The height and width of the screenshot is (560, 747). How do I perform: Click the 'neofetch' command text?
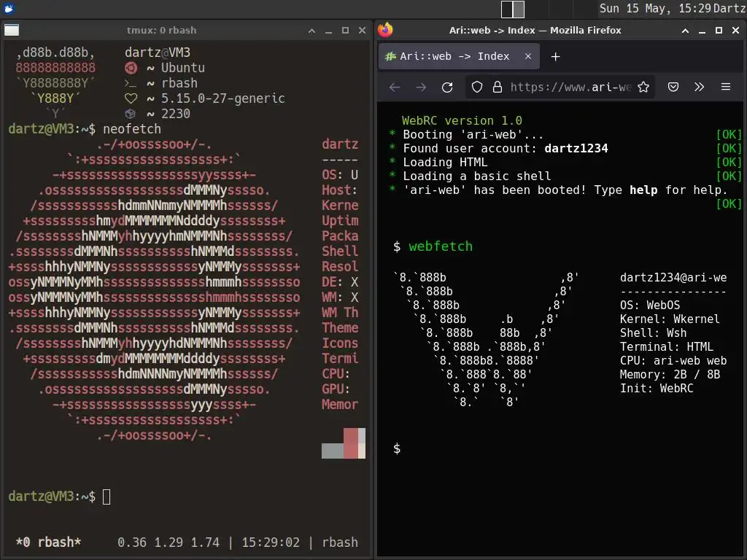pyautogui.click(x=132, y=129)
